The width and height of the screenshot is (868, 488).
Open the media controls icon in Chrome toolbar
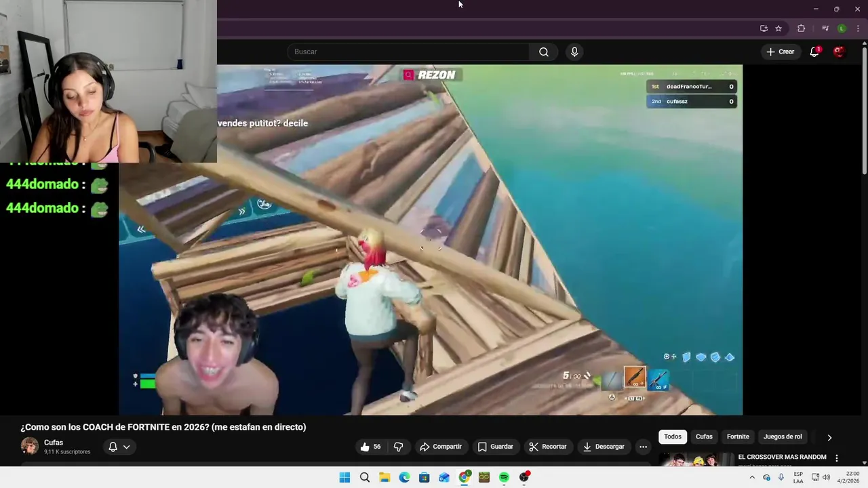(825, 28)
